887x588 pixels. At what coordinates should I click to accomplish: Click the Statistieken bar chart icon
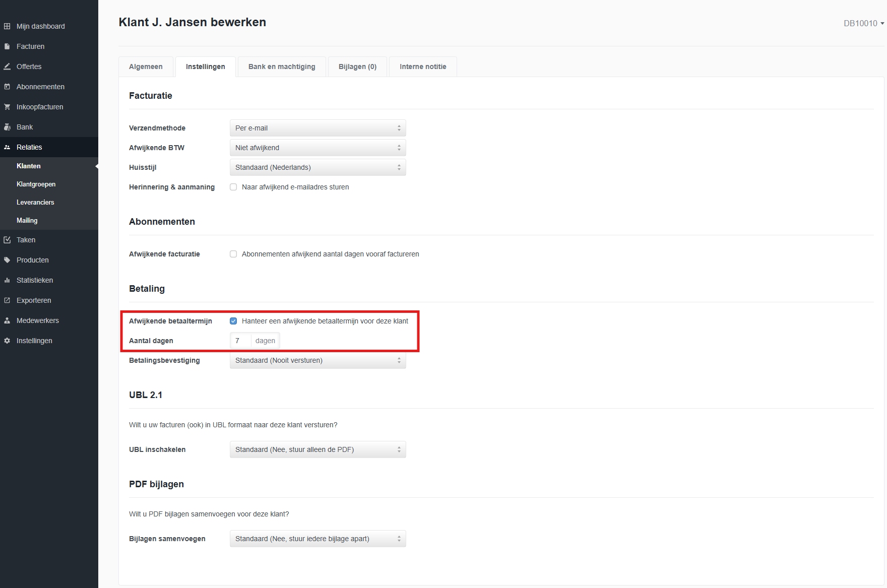coord(7,280)
